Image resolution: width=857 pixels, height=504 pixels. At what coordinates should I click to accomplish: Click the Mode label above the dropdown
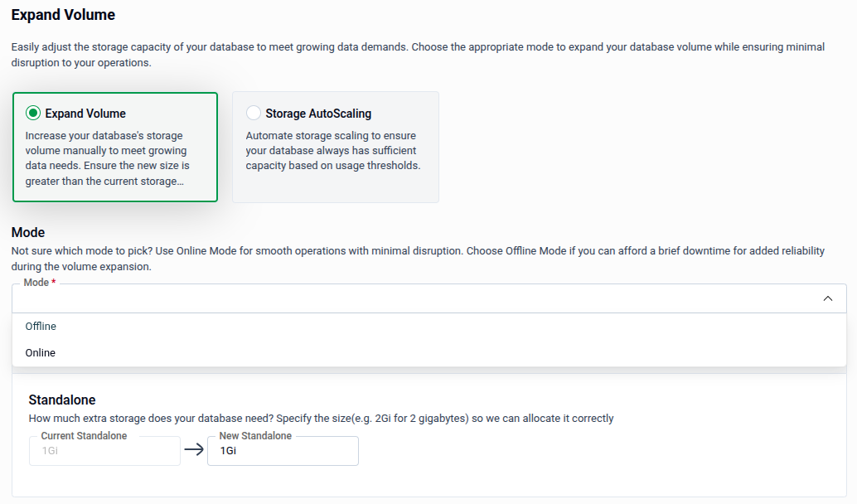(38, 282)
